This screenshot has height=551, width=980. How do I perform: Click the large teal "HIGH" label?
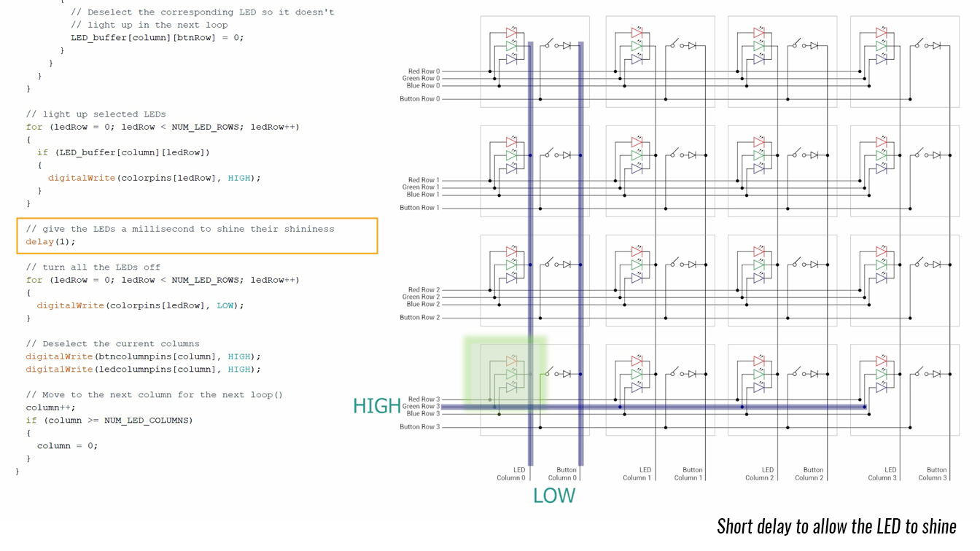click(x=377, y=406)
